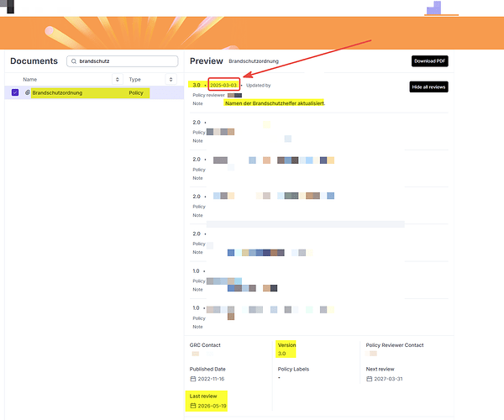Click the Brandschutzordnung title beside Preview

254,61
